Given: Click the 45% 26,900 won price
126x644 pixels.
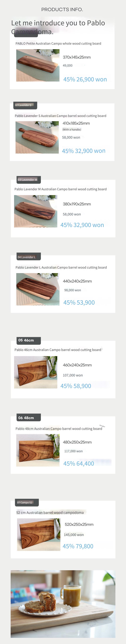Looking at the screenshot, I should click(x=85, y=79).
